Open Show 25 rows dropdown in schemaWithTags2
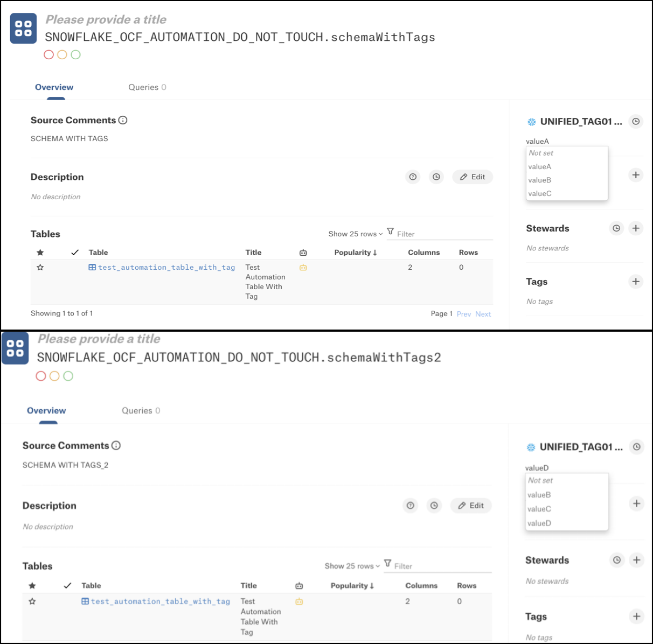Viewport: 653px width, 644px height. (x=352, y=566)
